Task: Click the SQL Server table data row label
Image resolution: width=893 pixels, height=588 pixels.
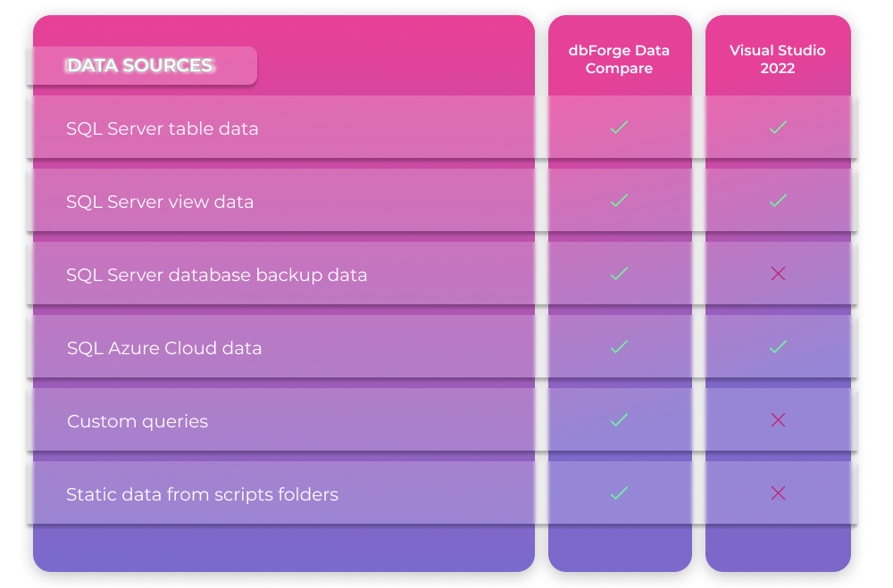Action: (x=163, y=128)
